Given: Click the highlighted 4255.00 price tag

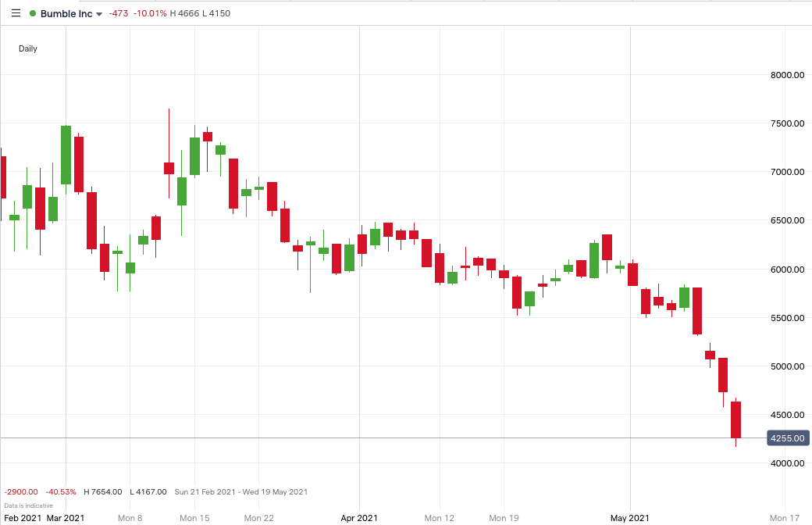Looking at the screenshot, I should 787,438.
